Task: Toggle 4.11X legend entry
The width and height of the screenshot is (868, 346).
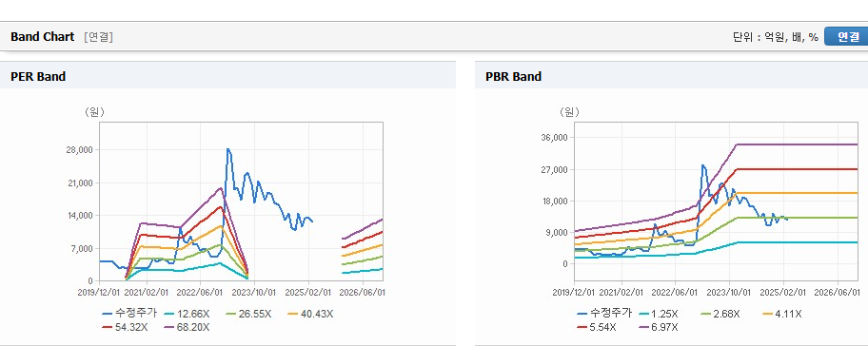Action: click(781, 314)
